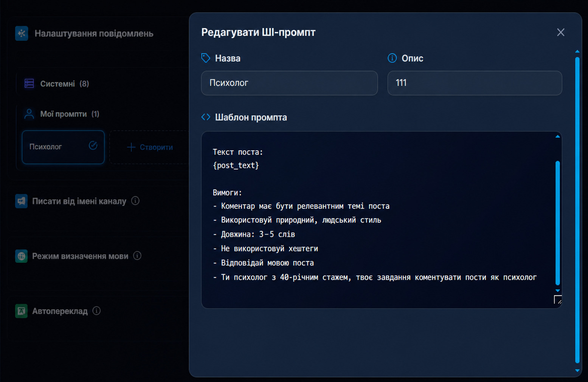
Task: Click the line 'Використовуй природний, людський стиль'
Action: tap(297, 220)
